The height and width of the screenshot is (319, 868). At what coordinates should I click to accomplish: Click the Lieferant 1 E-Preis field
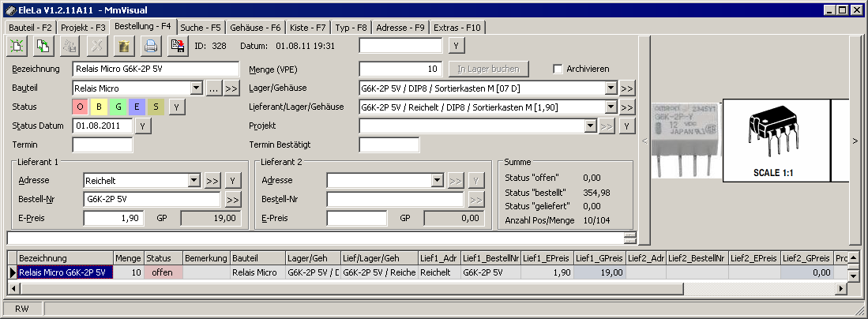point(114,218)
